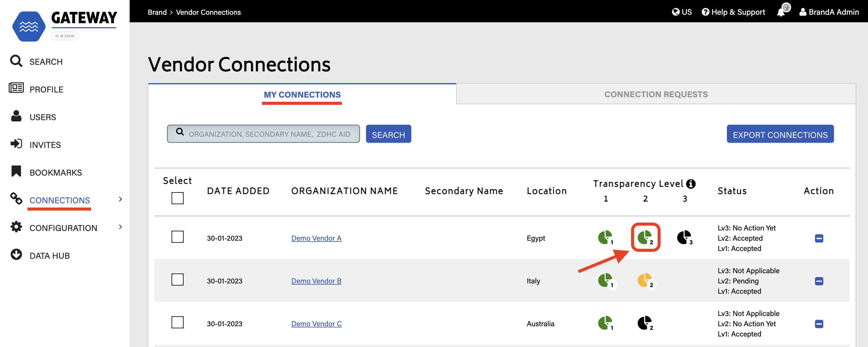
Task: Click the Egypt location cell
Action: pyautogui.click(x=535, y=238)
